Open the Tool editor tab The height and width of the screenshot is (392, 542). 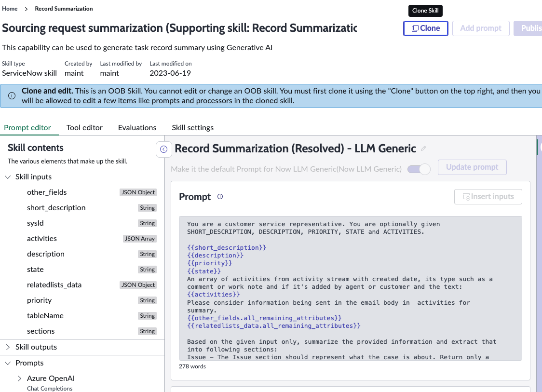click(x=84, y=128)
